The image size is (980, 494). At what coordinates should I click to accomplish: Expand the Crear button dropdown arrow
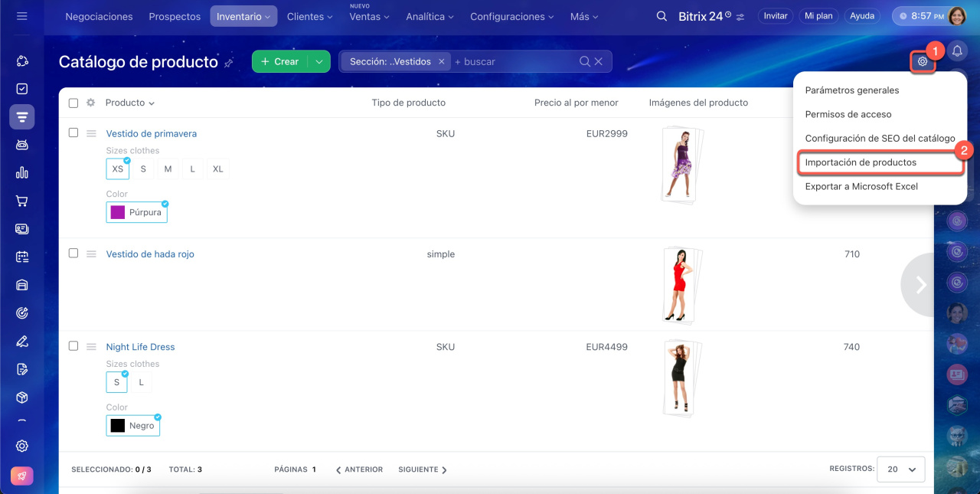click(318, 61)
